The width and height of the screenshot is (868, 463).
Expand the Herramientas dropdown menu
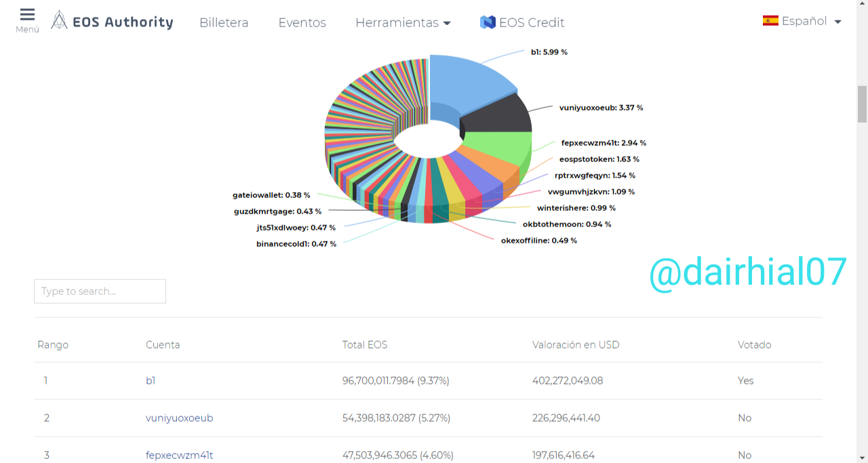point(403,22)
